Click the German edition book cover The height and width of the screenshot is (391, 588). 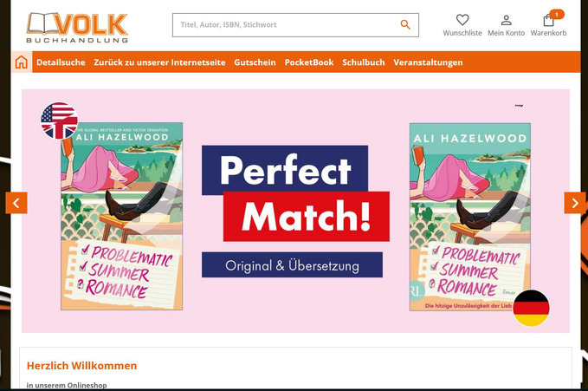click(x=470, y=217)
